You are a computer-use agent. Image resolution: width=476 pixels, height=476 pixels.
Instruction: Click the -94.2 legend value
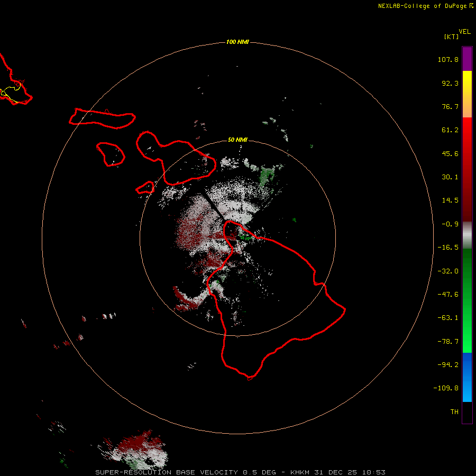448,365
